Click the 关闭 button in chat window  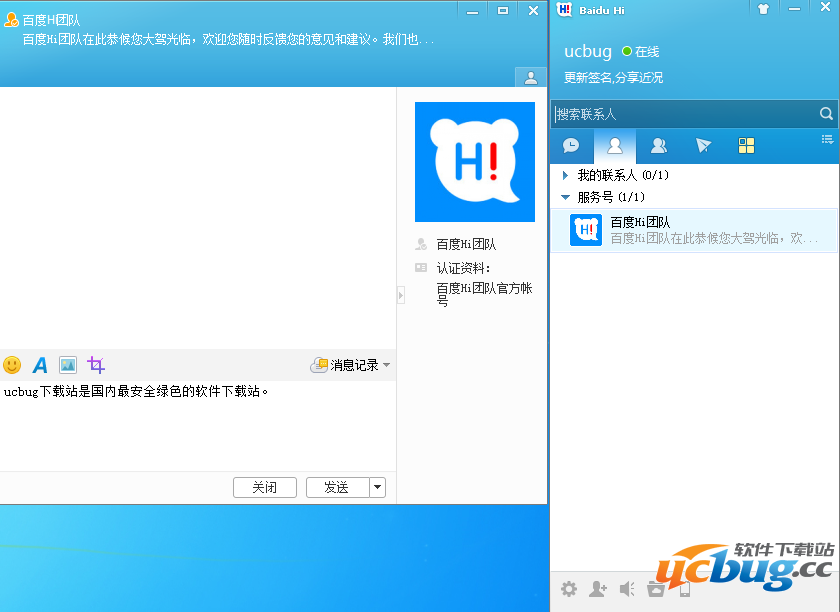pos(264,487)
